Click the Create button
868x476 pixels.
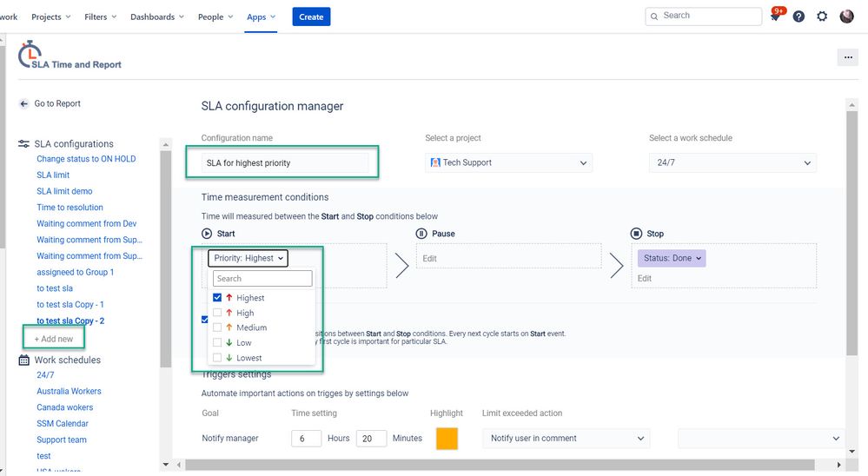pyautogui.click(x=311, y=17)
